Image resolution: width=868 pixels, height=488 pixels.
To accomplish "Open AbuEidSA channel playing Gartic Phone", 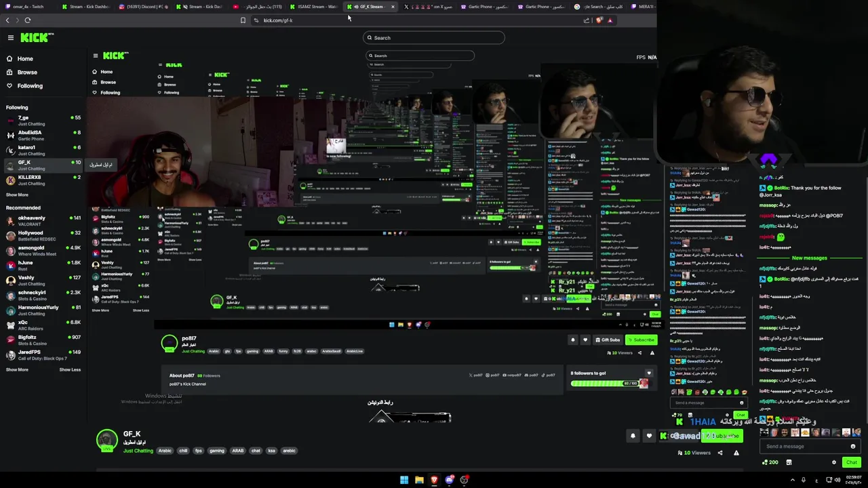I will pos(43,136).
